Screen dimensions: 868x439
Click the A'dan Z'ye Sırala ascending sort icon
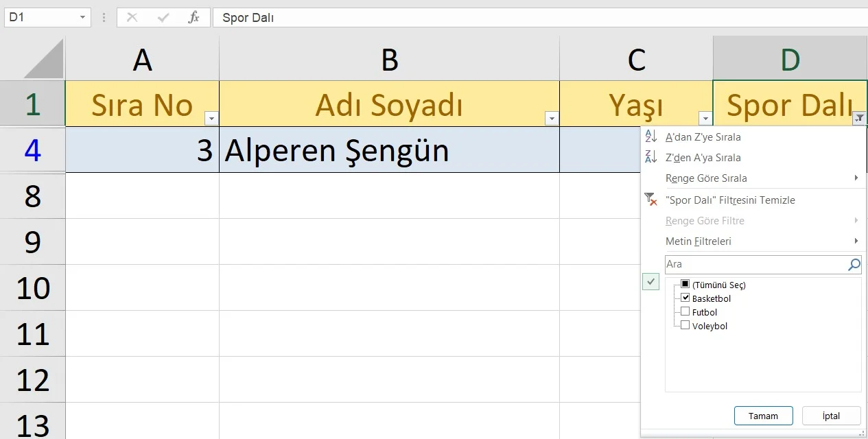coord(650,137)
